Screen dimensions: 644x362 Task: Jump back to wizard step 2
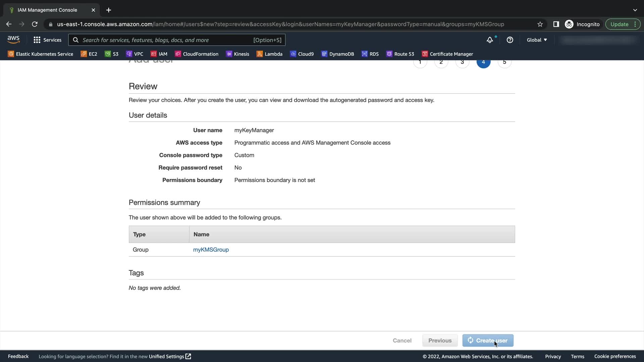441,62
